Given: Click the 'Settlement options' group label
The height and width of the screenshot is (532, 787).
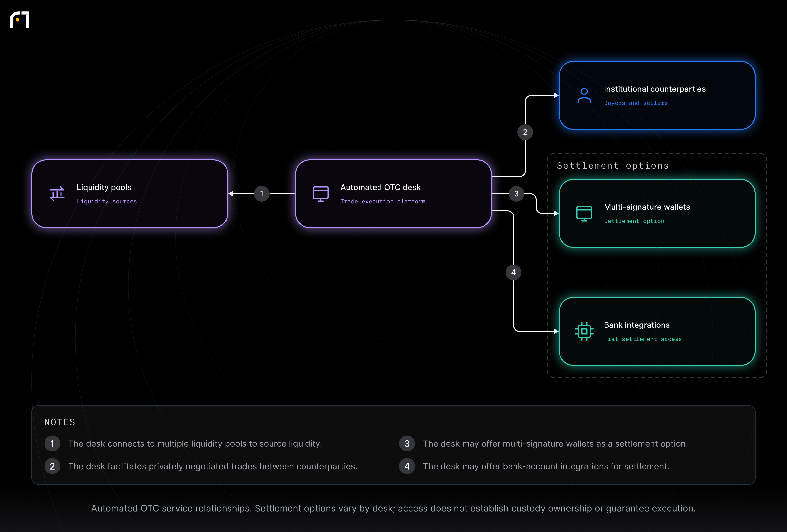Looking at the screenshot, I should pos(613,165).
